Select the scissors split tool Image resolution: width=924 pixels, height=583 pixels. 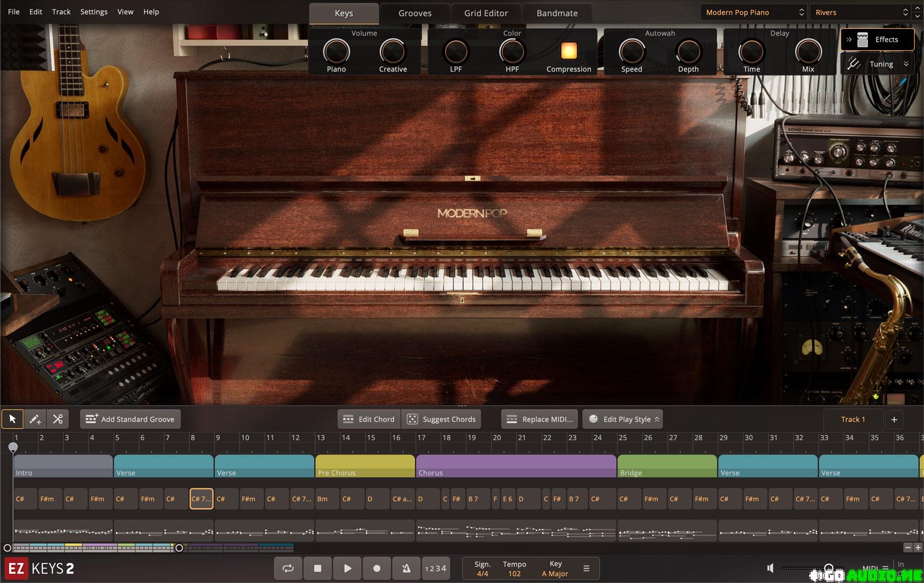pyautogui.click(x=58, y=419)
